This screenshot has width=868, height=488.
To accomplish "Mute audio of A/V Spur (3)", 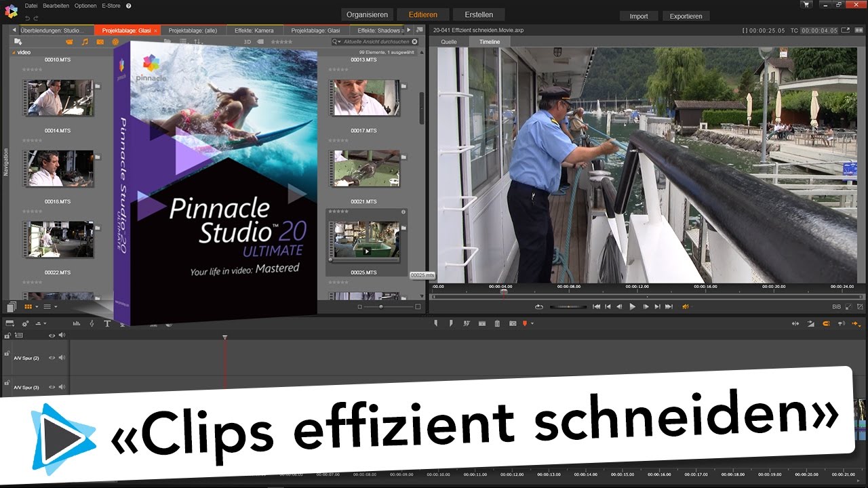I will tap(61, 387).
